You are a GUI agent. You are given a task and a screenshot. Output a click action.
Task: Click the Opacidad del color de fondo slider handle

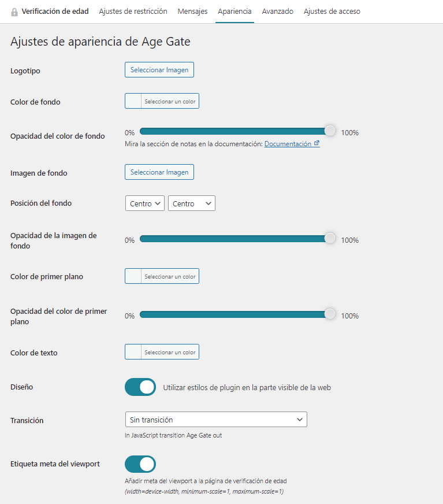(330, 131)
